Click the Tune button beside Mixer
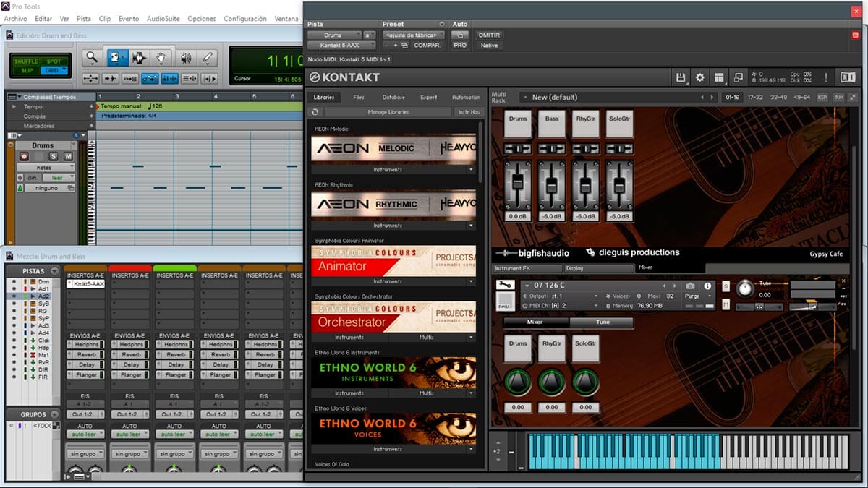Image resolution: width=868 pixels, height=488 pixels. tap(603, 322)
